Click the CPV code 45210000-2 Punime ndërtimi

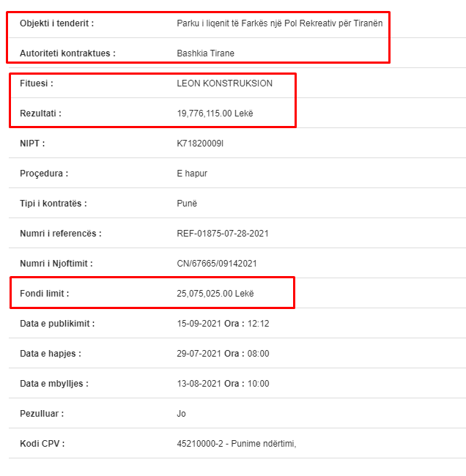pyautogui.click(x=237, y=444)
